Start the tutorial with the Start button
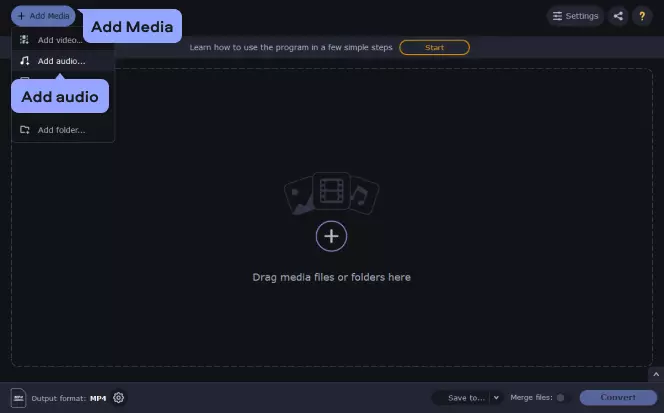This screenshot has height=413, width=664. click(x=434, y=47)
